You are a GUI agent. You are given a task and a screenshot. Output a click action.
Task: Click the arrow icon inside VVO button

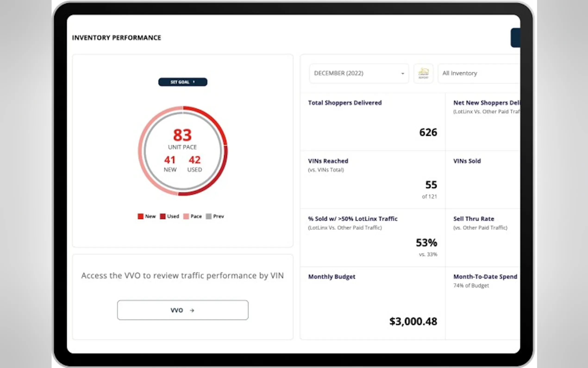click(x=192, y=310)
